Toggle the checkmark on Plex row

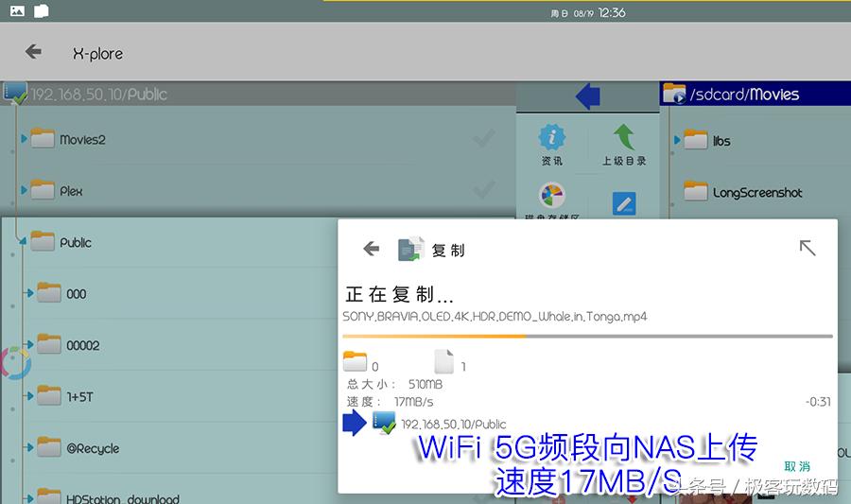coord(483,190)
